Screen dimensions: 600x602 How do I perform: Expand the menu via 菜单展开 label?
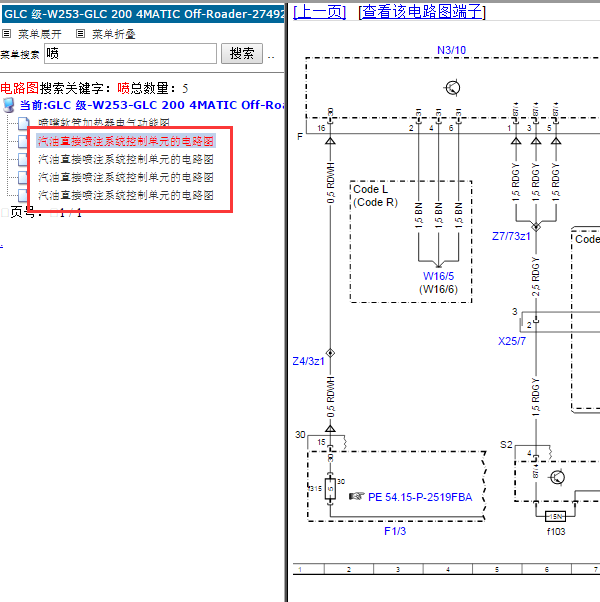(40, 34)
